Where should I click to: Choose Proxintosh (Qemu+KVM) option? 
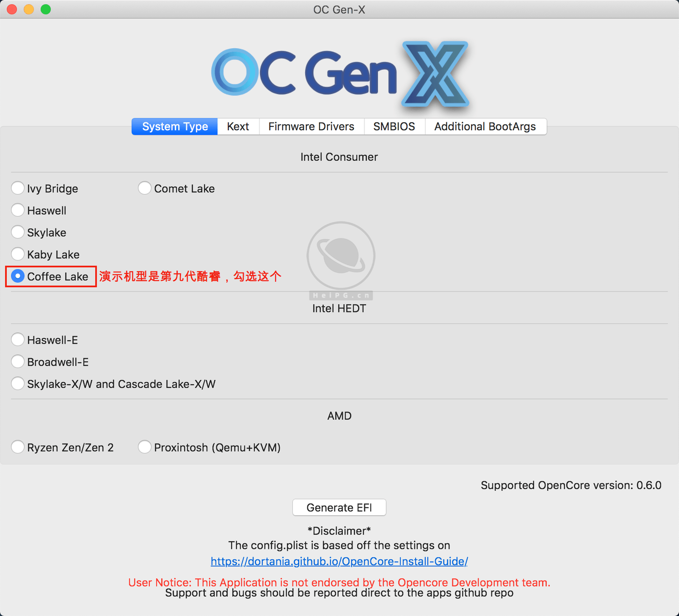coord(145,447)
